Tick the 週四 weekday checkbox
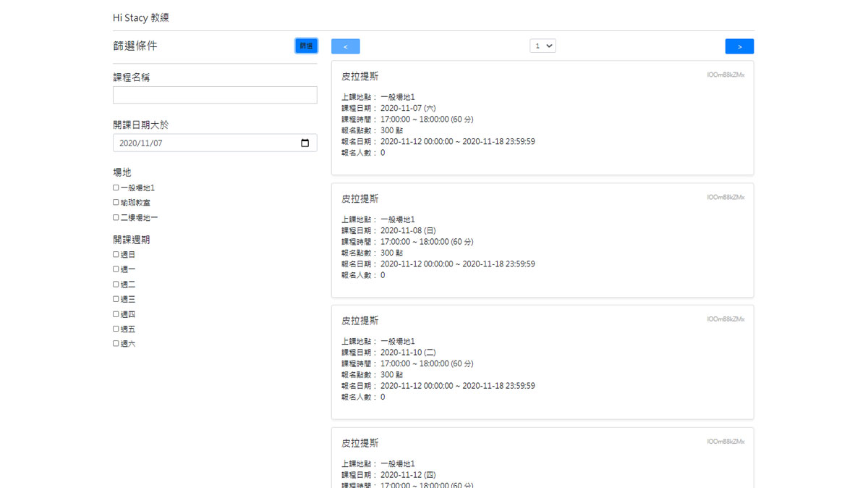868x488 pixels. pyautogui.click(x=116, y=314)
